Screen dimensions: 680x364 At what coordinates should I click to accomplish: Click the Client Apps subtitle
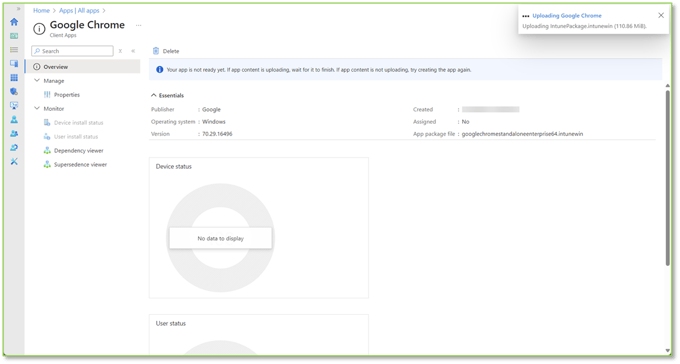63,36
